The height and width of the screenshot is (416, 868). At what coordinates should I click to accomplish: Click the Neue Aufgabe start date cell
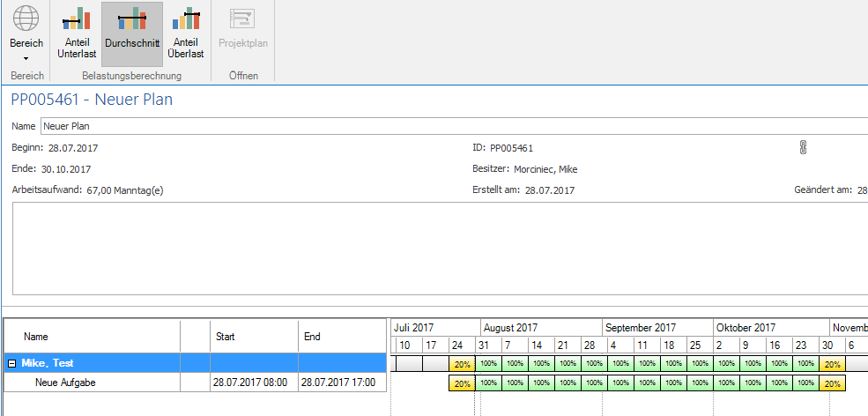tap(253, 383)
